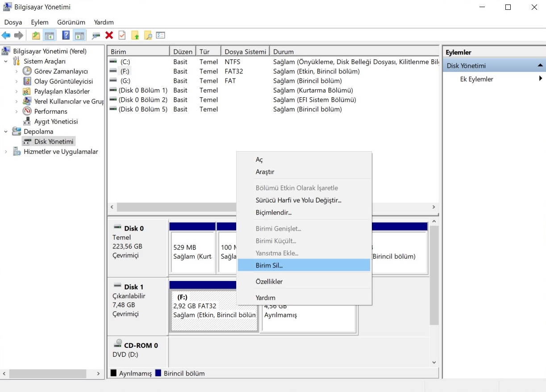Click the checkmark document properties icon
The image size is (546, 392).
tap(122, 35)
